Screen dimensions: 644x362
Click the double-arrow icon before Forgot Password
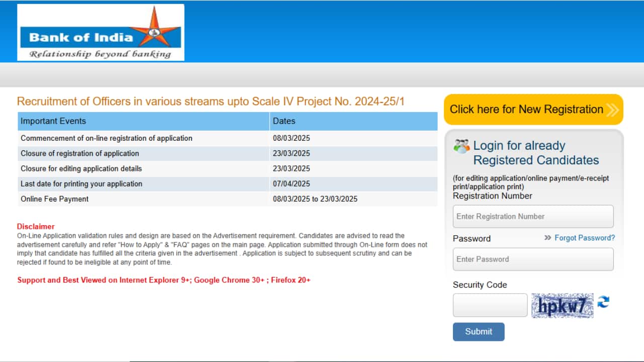[547, 238]
